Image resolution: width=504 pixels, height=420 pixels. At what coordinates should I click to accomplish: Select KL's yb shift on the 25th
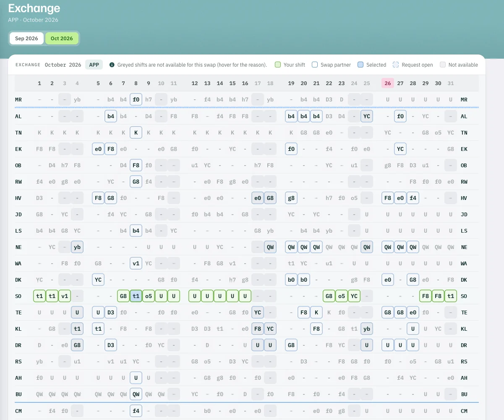367,329
